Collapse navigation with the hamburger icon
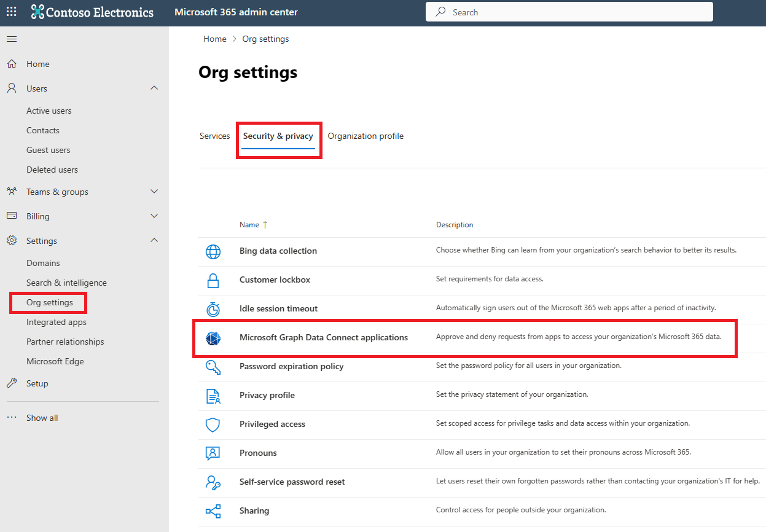766x532 pixels. pyautogui.click(x=12, y=39)
